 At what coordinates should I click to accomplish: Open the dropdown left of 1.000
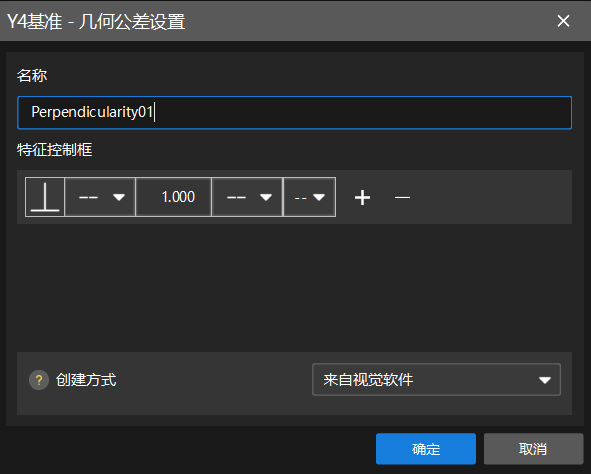(100, 197)
